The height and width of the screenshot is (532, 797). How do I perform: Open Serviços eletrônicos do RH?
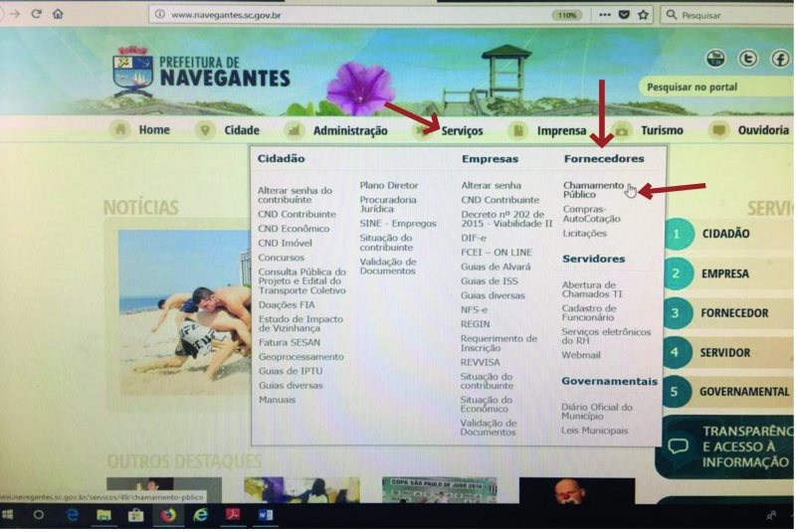606,336
